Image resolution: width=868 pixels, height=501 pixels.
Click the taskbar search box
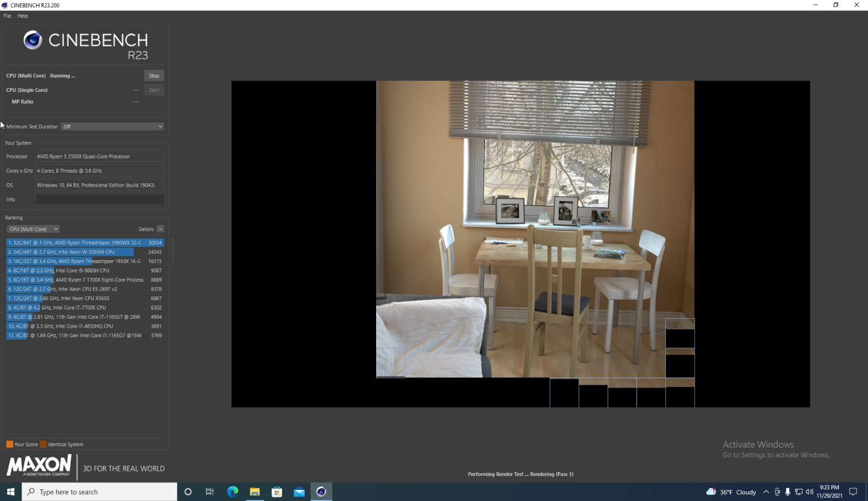point(100,492)
